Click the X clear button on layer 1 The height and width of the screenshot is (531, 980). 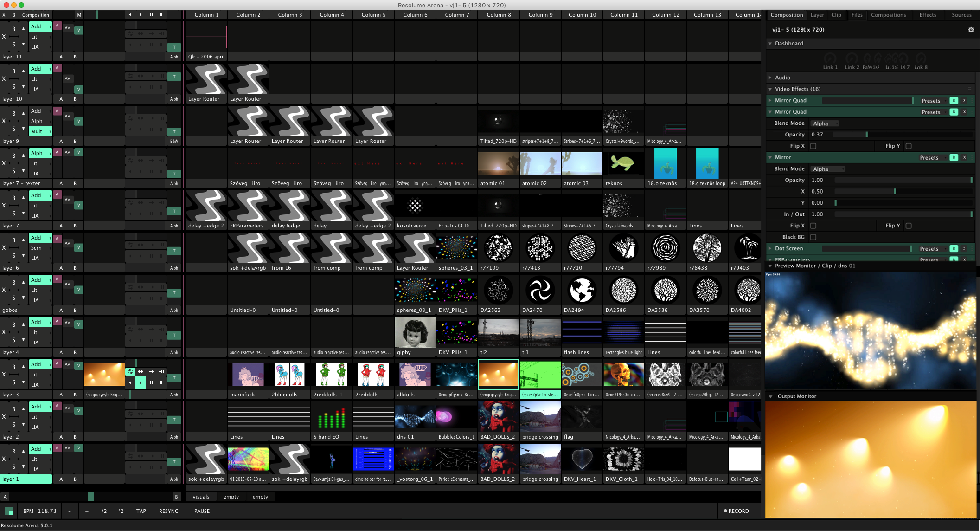click(x=4, y=459)
